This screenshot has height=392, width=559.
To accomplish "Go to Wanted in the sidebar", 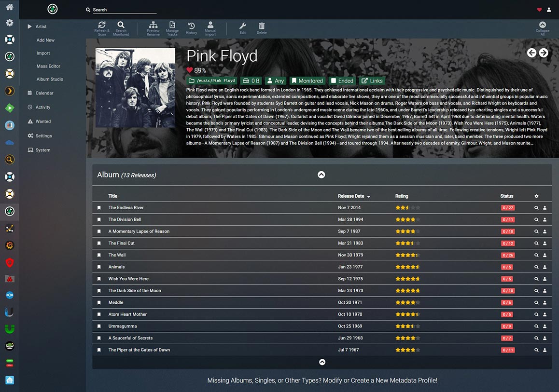I will coord(43,122).
